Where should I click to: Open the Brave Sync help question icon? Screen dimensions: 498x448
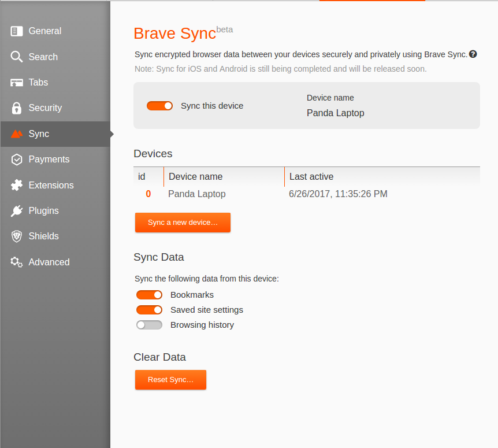point(473,54)
